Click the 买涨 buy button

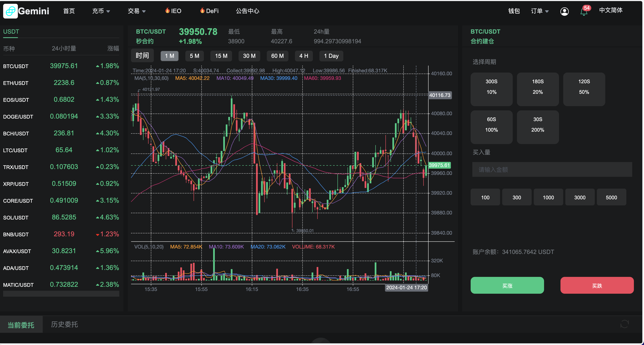[x=507, y=285]
